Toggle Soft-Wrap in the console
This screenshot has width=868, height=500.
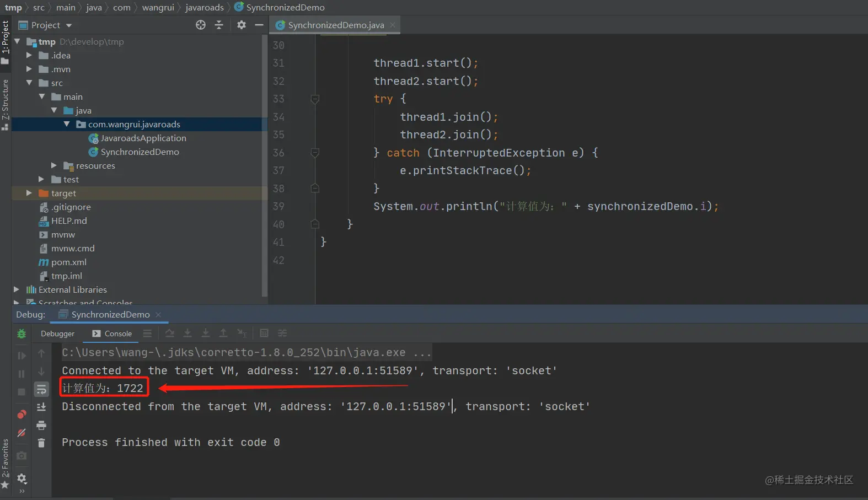(x=41, y=389)
